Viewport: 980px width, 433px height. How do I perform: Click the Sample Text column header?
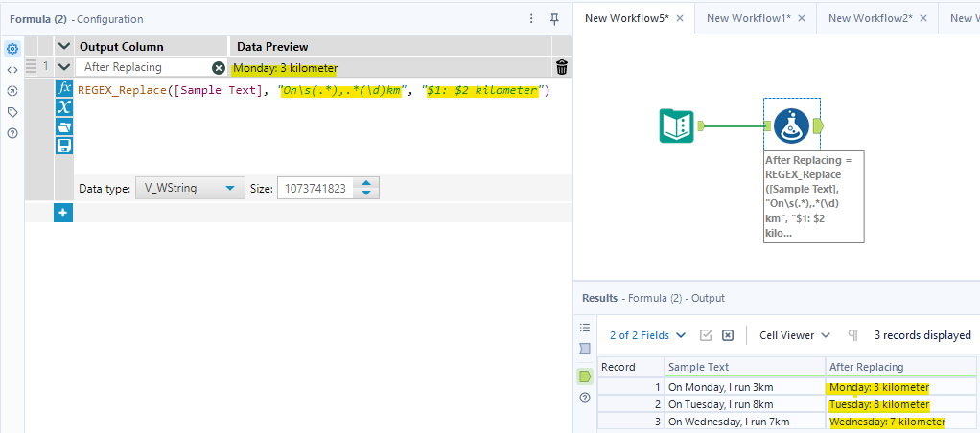point(745,368)
